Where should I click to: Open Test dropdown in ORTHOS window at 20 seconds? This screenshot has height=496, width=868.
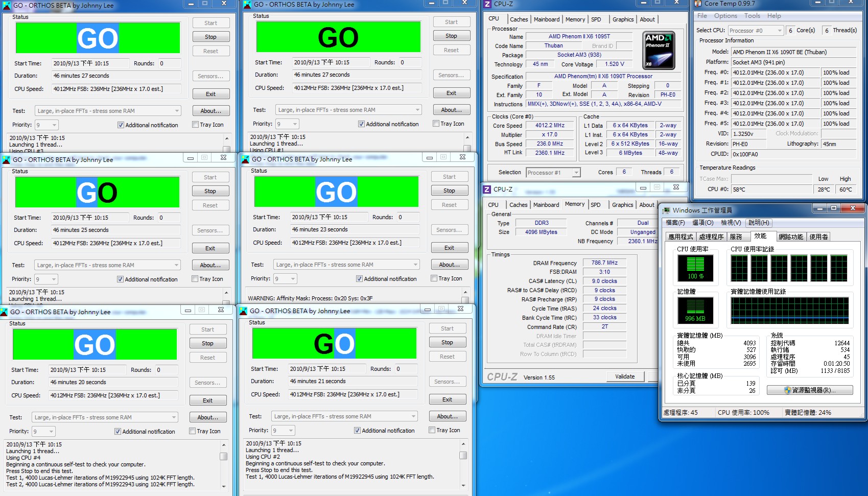point(105,417)
